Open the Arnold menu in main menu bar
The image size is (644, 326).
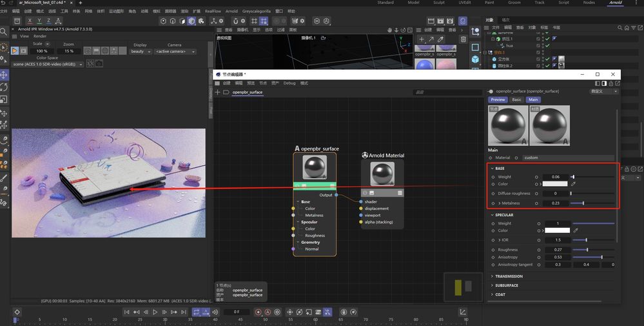coord(231,11)
